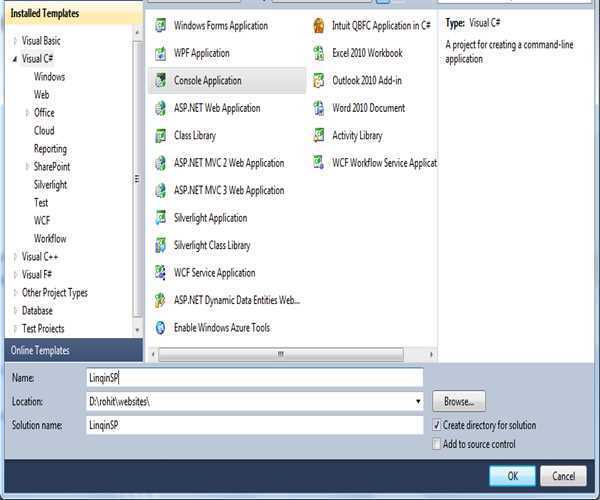Select the Cloud category
The height and width of the screenshot is (500, 600).
point(44,131)
